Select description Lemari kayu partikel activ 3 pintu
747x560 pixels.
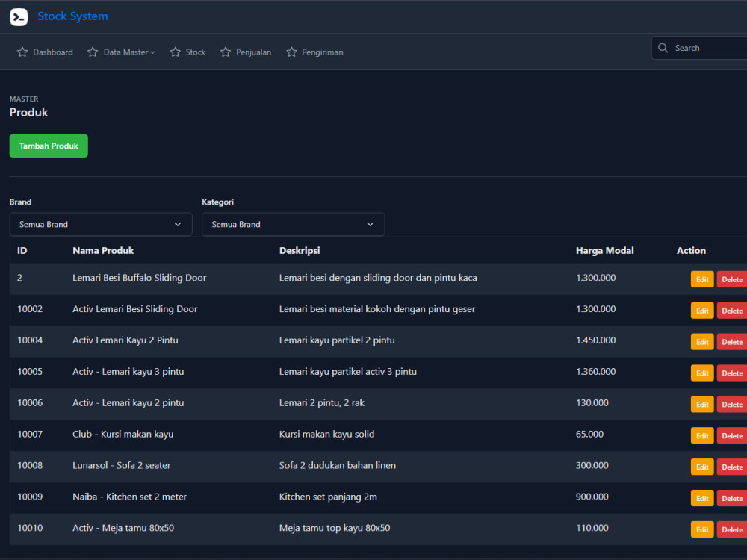pyautogui.click(x=348, y=371)
